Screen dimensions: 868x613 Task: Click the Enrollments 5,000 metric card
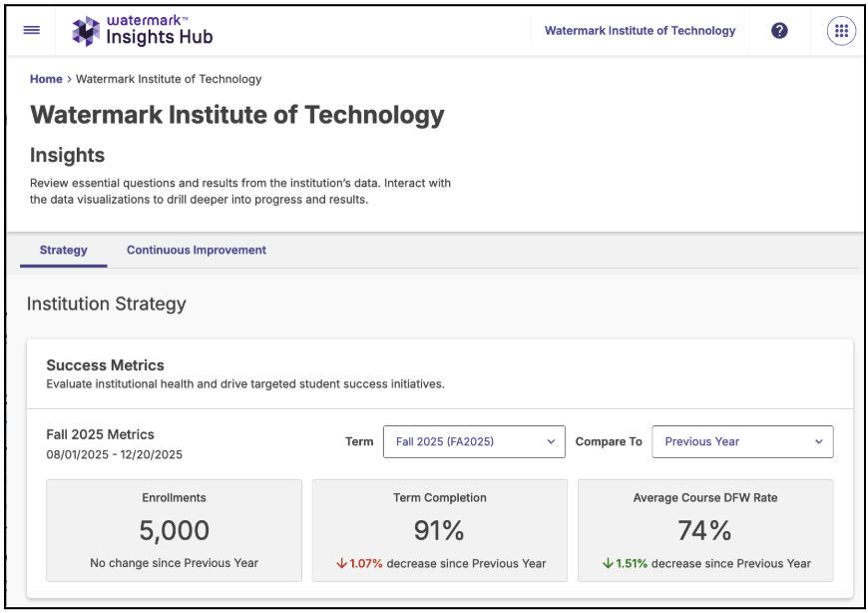175,530
